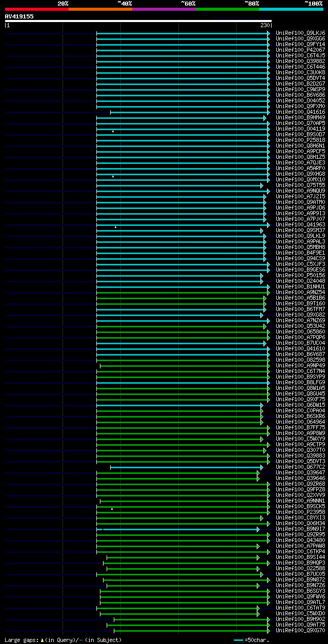Click gap marker in UniRef100_Q41963 row
The image size is (328, 644).
click(x=116, y=227)
